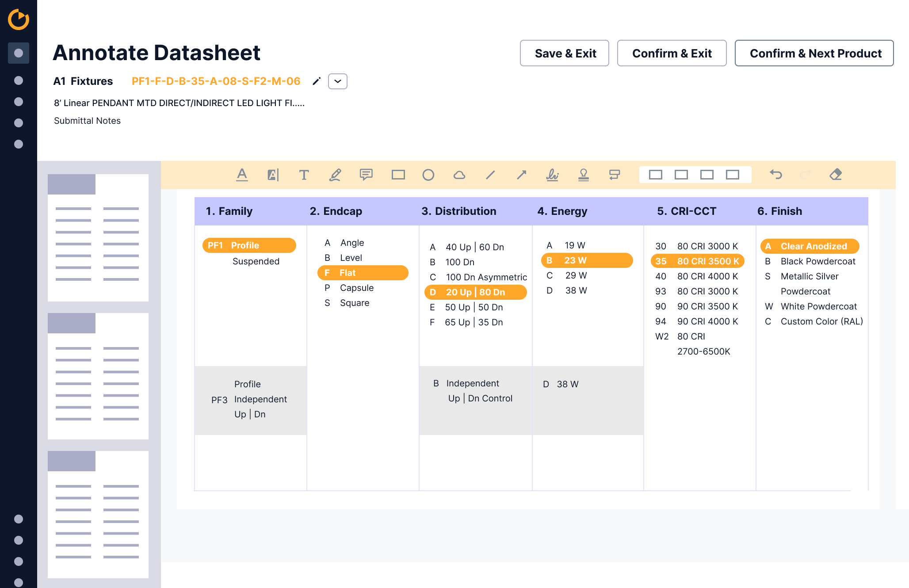Click the highlighted sidebar navigation dot
909x588 pixels.
[19, 53]
